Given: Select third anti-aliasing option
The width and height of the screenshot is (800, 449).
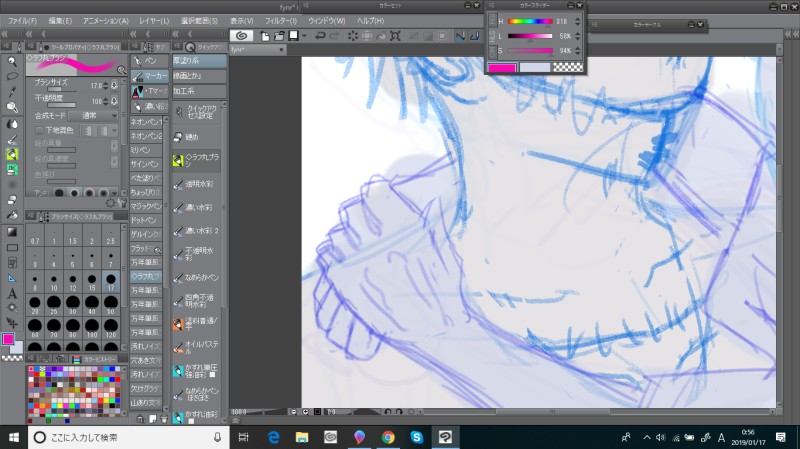Looking at the screenshot, I should coord(89,193).
